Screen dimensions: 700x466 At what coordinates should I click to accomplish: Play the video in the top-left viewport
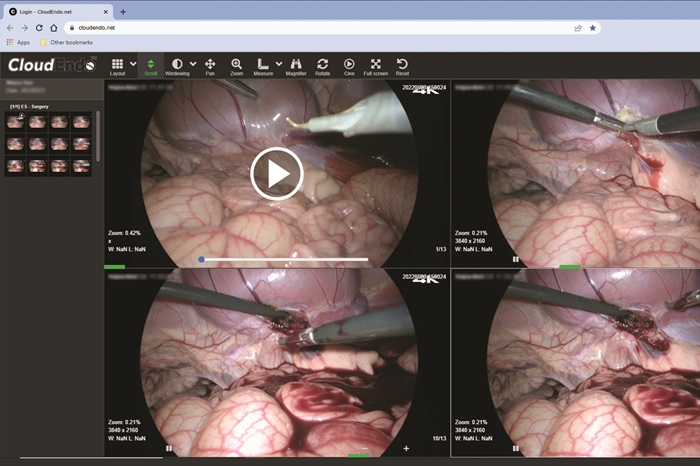click(277, 174)
